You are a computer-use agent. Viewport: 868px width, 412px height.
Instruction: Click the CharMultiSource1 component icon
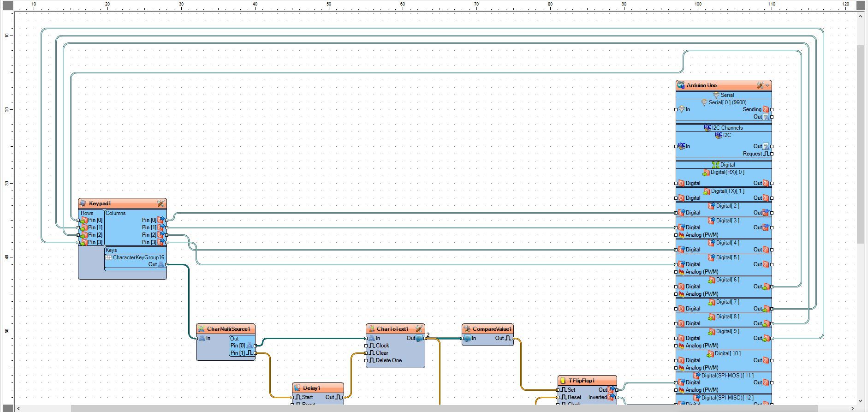pyautogui.click(x=201, y=329)
